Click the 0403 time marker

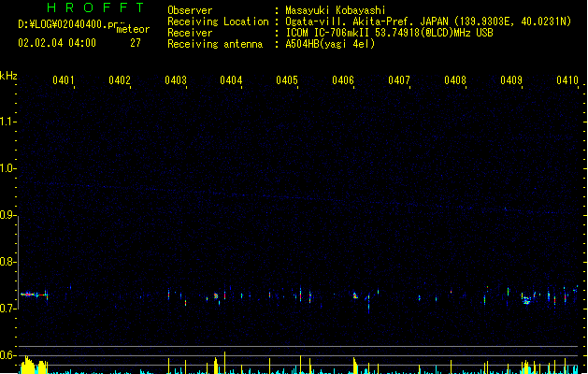click(176, 80)
